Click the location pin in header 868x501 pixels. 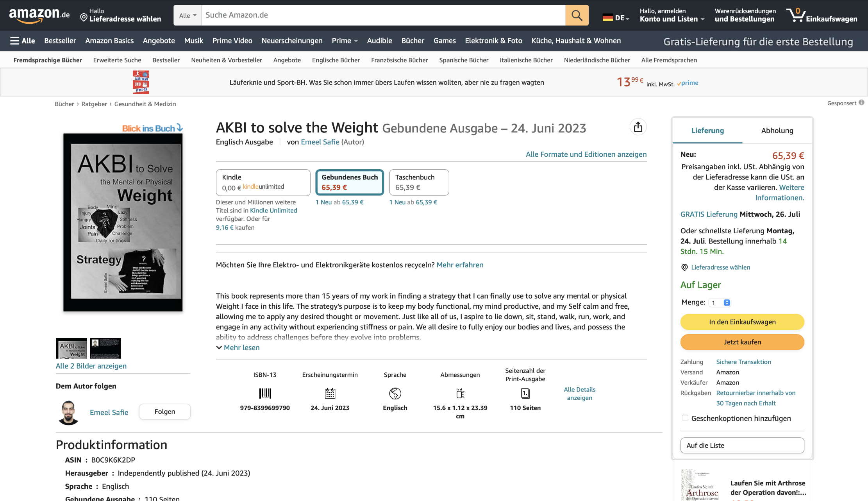pos(84,18)
